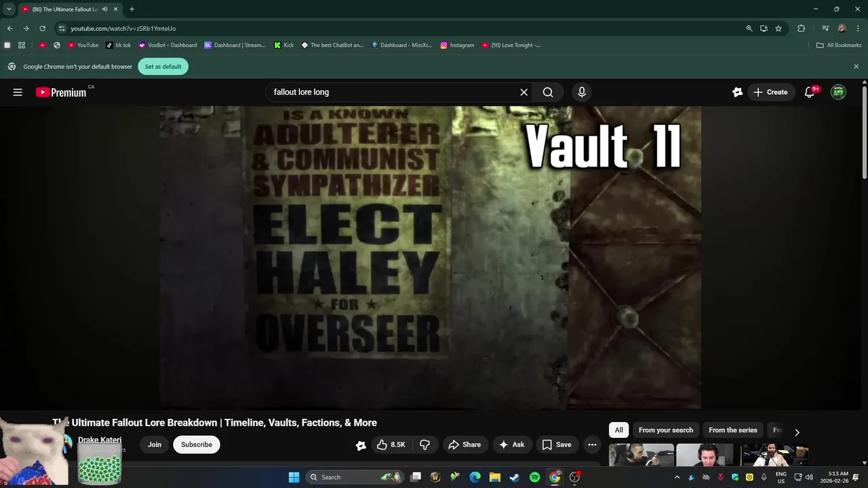Open Dashboard | Stream... bookmark
This screenshot has height=488, width=868.
tap(235, 45)
